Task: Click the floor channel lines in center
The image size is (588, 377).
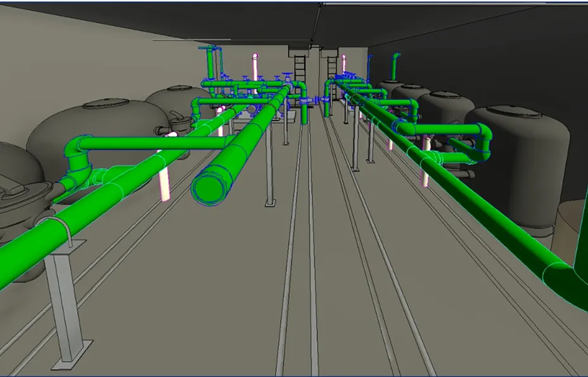Action: 298,266
